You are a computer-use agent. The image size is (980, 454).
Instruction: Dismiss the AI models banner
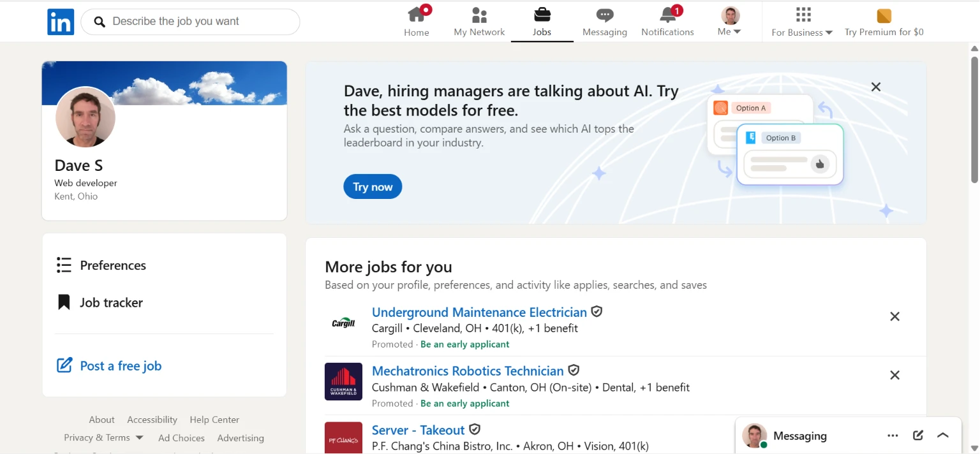(876, 87)
